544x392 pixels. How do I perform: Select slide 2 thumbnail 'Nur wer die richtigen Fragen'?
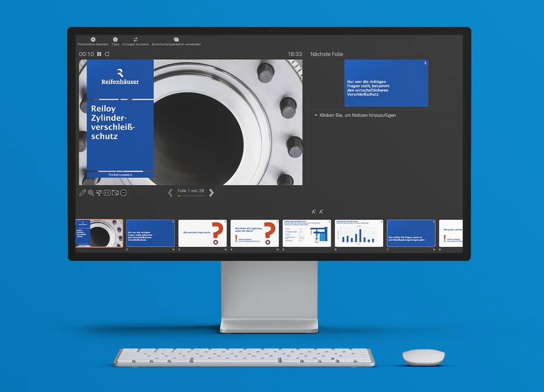[150, 233]
